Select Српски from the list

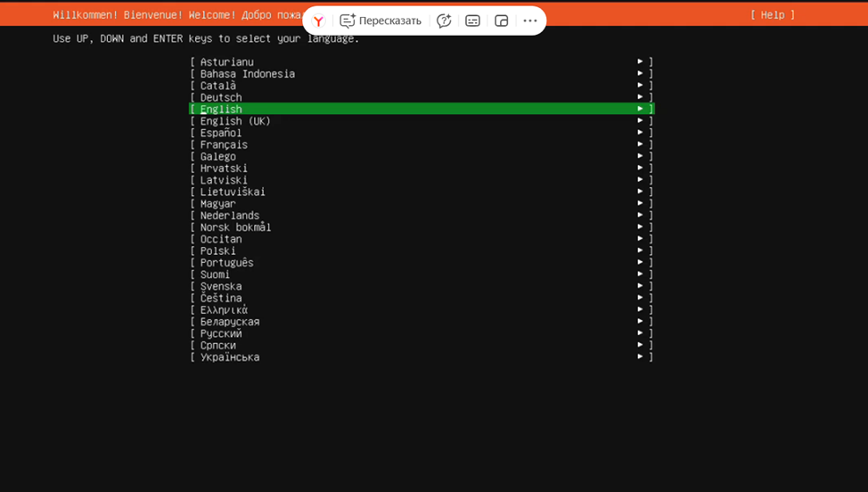[x=422, y=345]
